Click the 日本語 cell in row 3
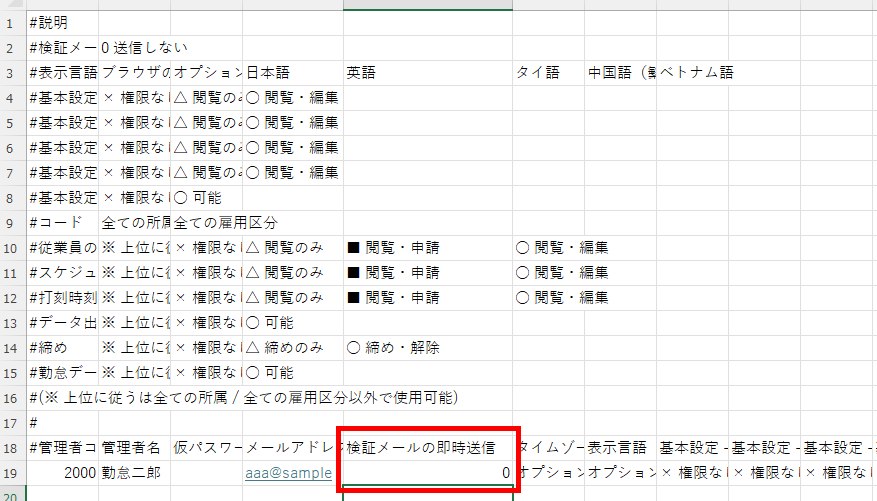Image resolution: width=877 pixels, height=501 pixels. 292,72
